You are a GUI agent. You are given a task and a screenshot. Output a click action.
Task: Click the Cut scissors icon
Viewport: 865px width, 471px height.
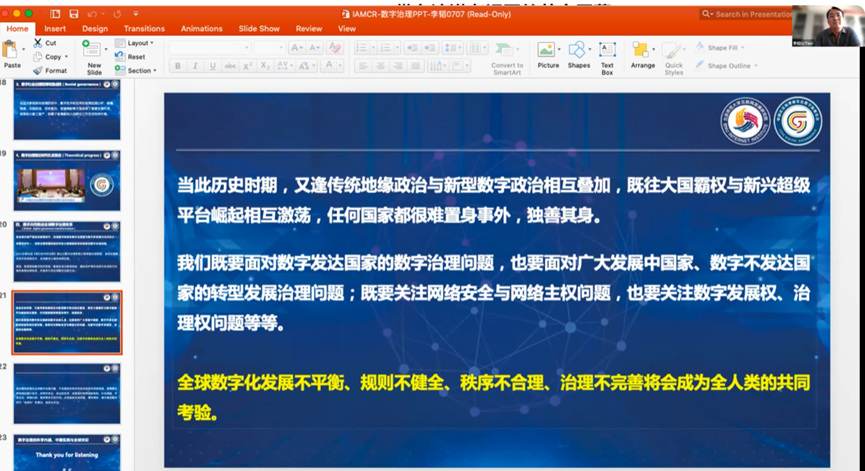coord(38,43)
